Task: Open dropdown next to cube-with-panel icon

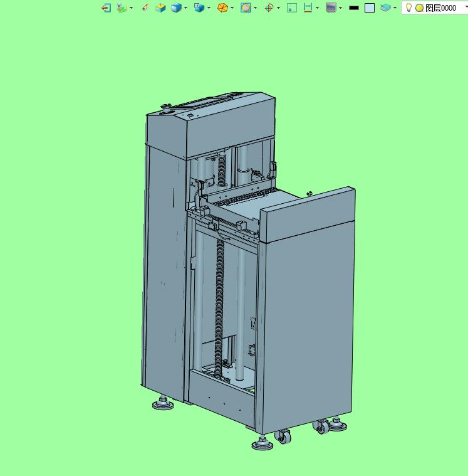Action: click(209, 8)
